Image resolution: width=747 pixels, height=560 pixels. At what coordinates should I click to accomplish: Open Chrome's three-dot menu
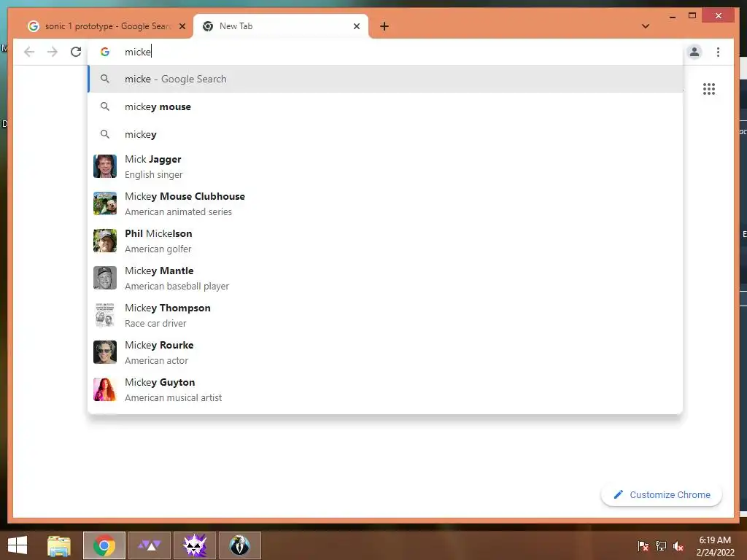718,52
